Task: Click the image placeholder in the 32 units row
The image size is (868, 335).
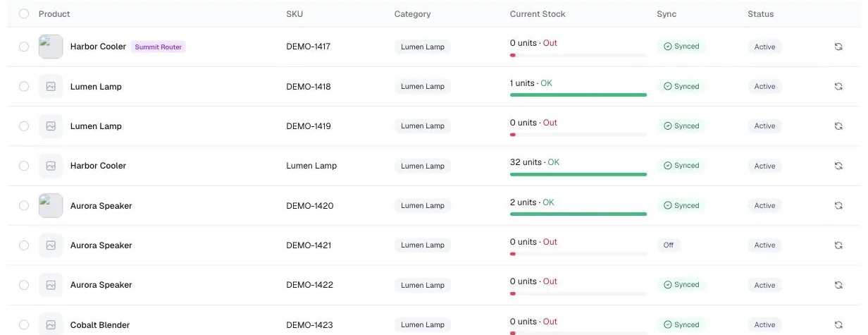Action: pos(51,166)
